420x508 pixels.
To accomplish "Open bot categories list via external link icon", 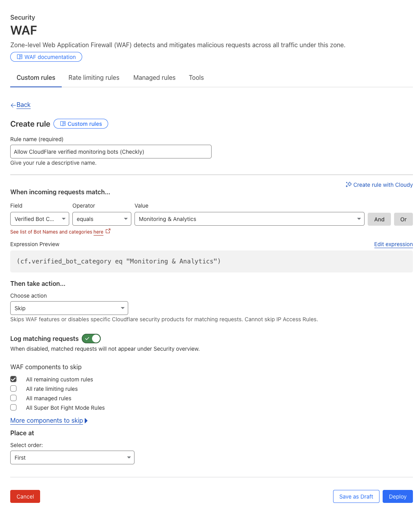I will pyautogui.click(x=108, y=231).
